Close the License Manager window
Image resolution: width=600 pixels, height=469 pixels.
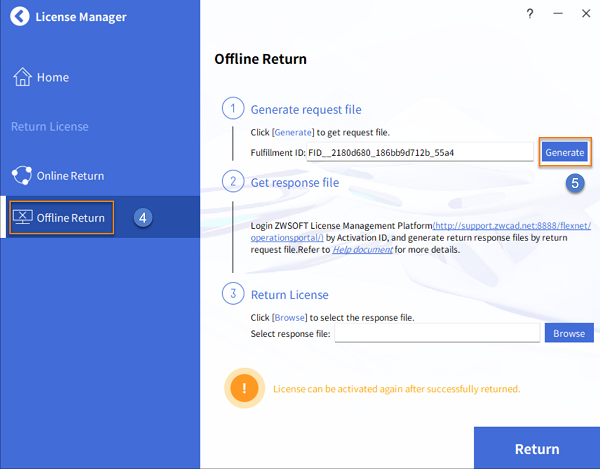tap(586, 14)
